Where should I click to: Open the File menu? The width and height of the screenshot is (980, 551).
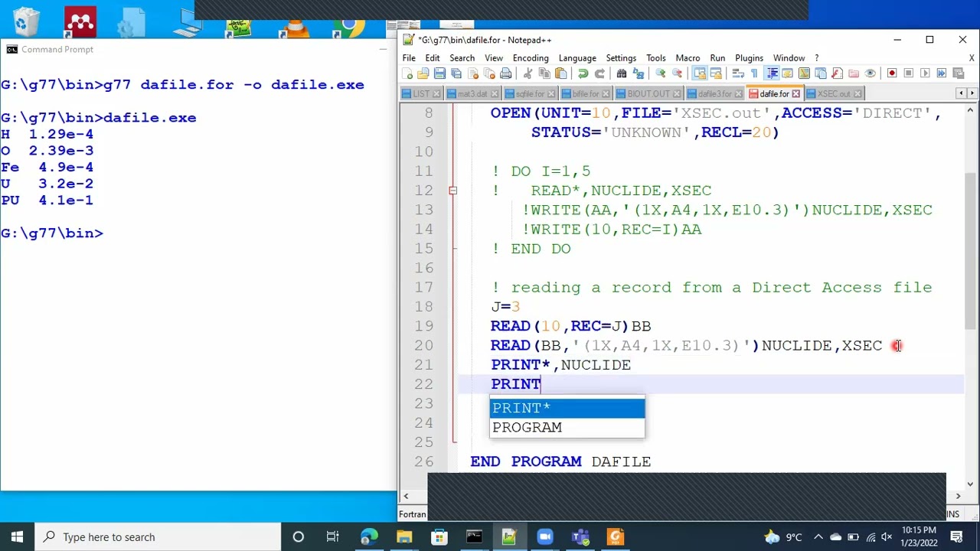click(409, 58)
